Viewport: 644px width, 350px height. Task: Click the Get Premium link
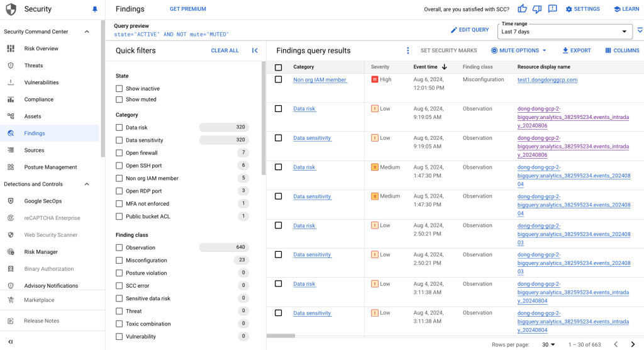[x=187, y=9]
